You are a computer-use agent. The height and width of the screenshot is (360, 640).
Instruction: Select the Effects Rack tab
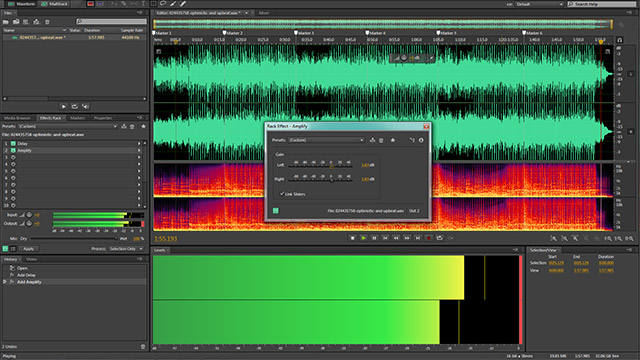pyautogui.click(x=51, y=118)
